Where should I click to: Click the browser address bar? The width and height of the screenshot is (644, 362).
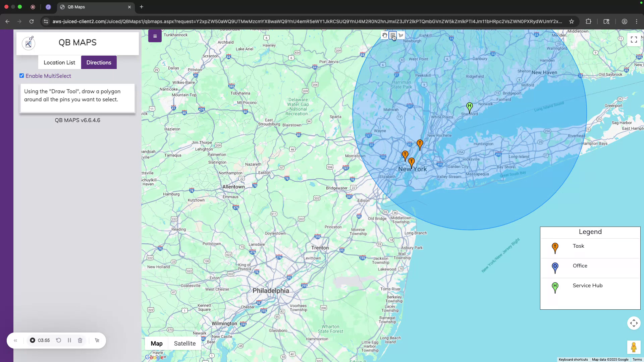point(268,21)
